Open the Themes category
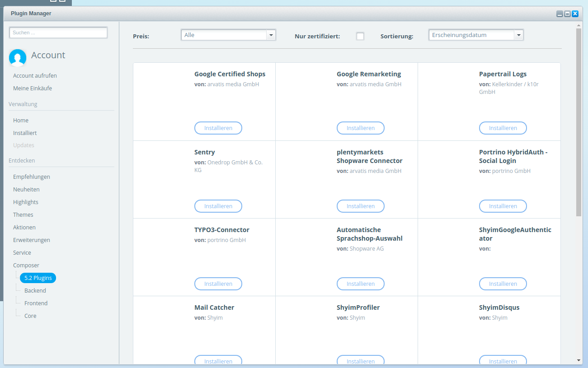588x368 pixels. pyautogui.click(x=23, y=214)
